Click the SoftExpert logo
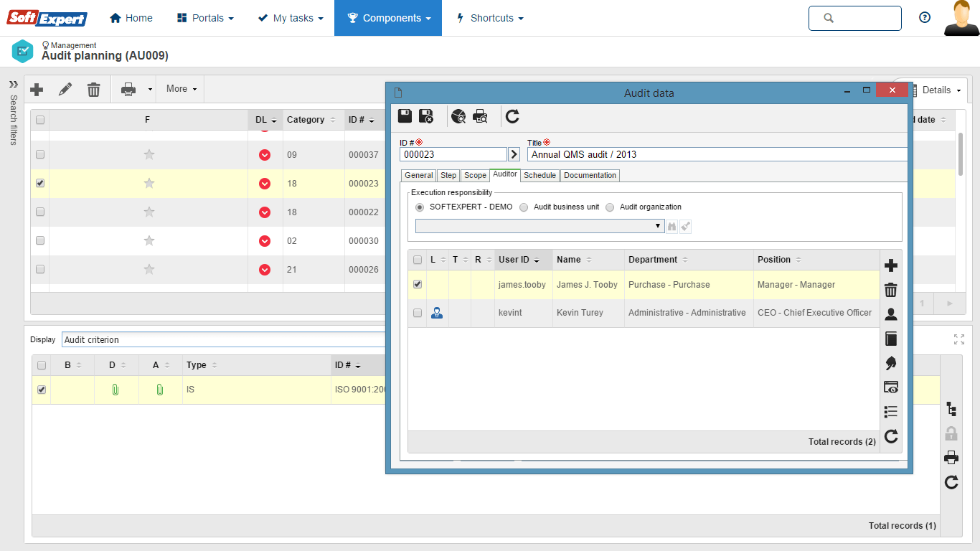The height and width of the screenshot is (551, 980). pos(47,19)
